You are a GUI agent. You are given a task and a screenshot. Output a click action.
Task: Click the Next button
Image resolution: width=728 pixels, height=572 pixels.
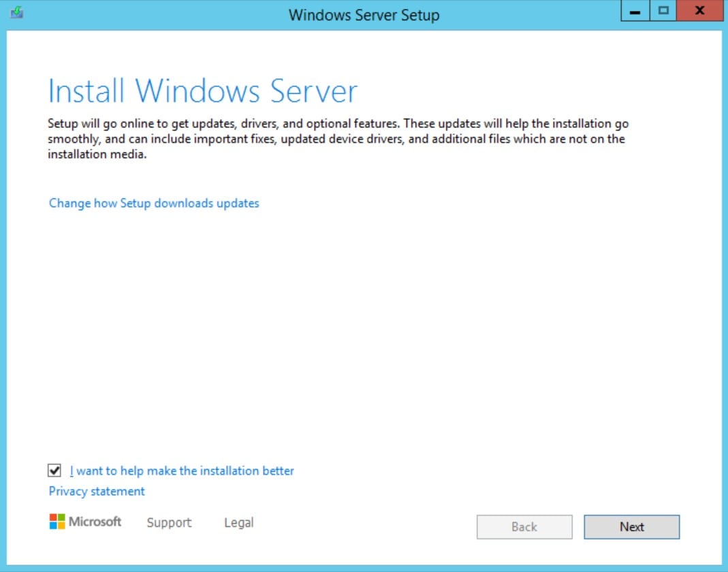[x=631, y=526]
